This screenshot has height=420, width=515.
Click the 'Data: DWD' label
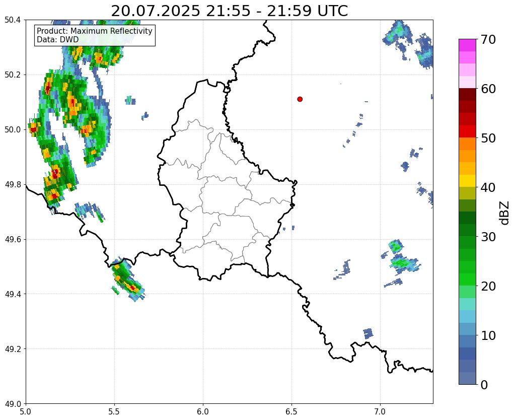[58, 40]
